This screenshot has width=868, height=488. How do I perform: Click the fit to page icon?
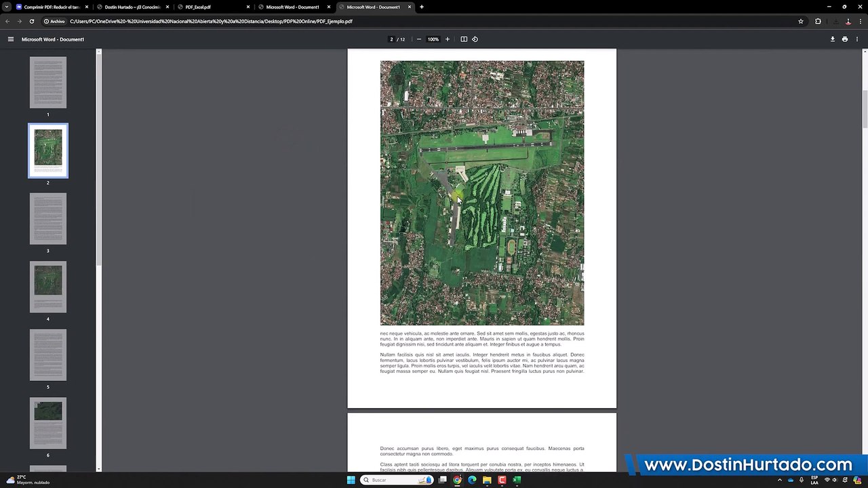tap(464, 39)
